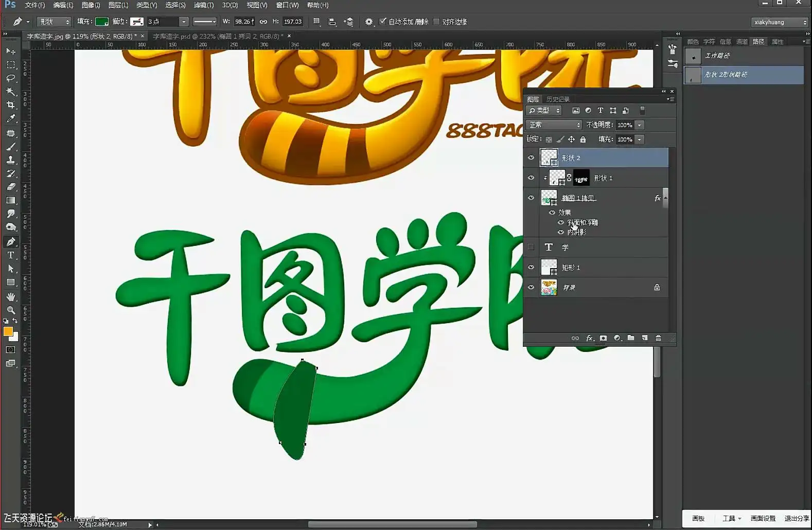Toggle Quick Mask mode icon
The height and width of the screenshot is (530, 812).
[x=11, y=350]
